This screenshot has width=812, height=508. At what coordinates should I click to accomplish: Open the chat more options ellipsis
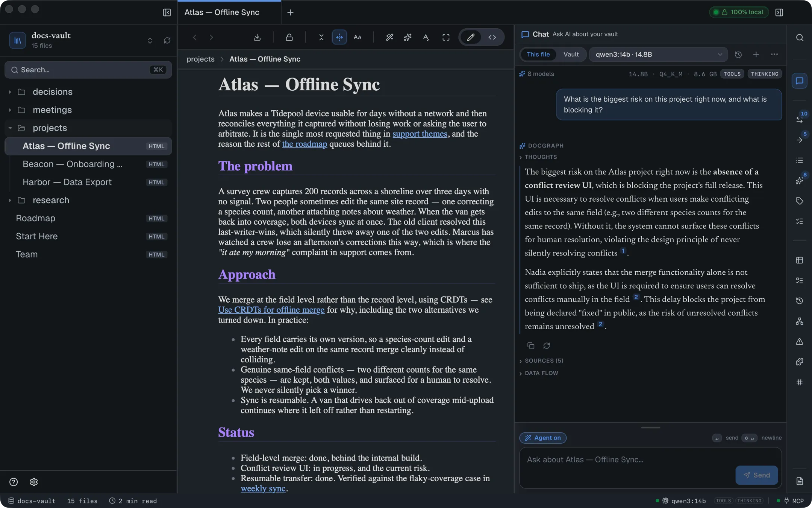tap(774, 55)
